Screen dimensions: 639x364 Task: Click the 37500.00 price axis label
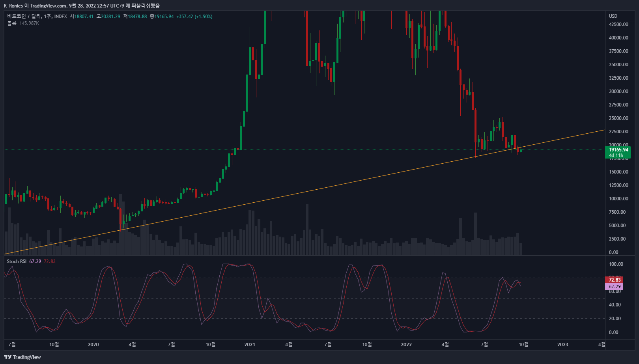point(618,51)
